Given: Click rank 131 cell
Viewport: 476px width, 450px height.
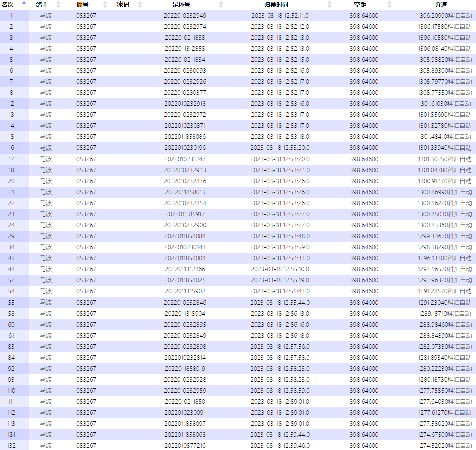Looking at the screenshot, I should pos(11,435).
